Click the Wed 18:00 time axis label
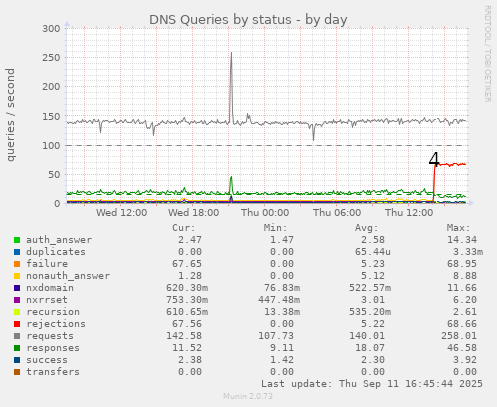Viewport: 497px width, 407px height. coord(194,213)
